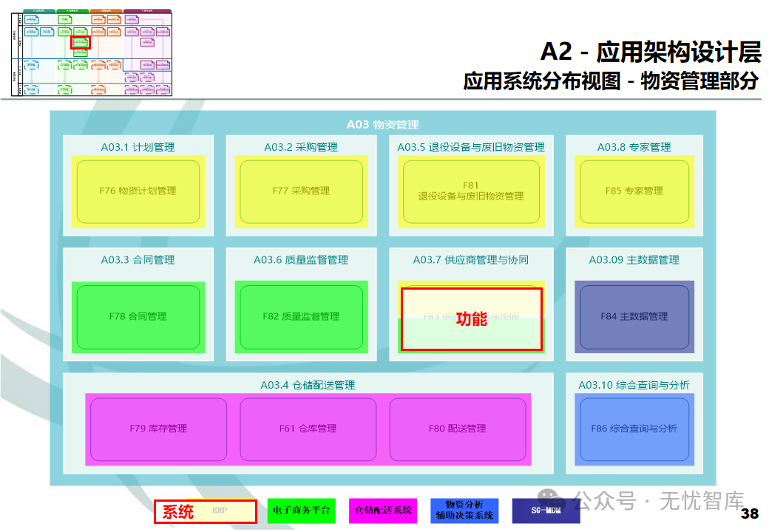The image size is (769, 532).
Task: Click the 'A03 物资管理' header text
Action: point(382,125)
